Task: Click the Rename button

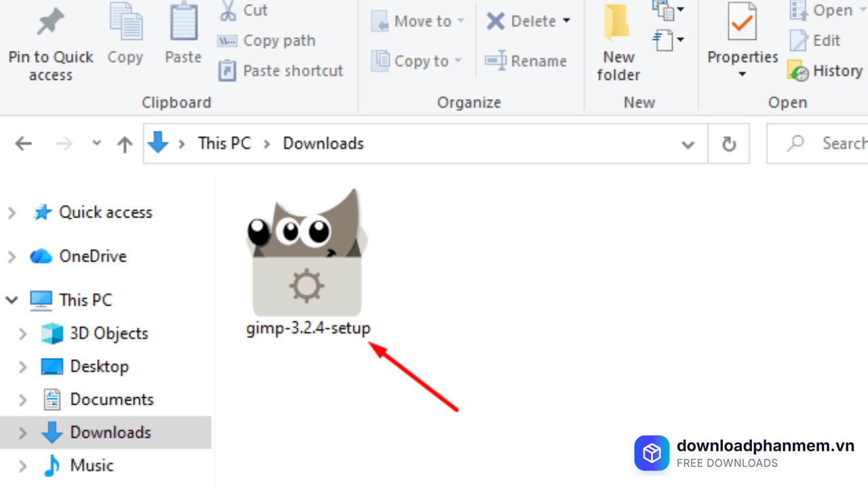Action: pyautogui.click(x=526, y=61)
